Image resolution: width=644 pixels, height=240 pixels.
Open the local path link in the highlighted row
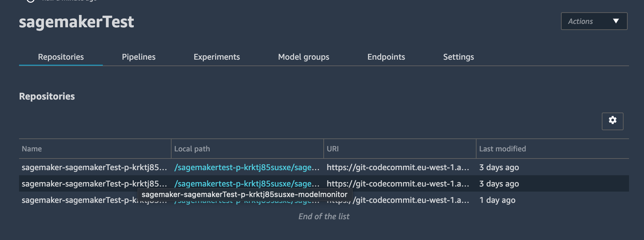247,184
